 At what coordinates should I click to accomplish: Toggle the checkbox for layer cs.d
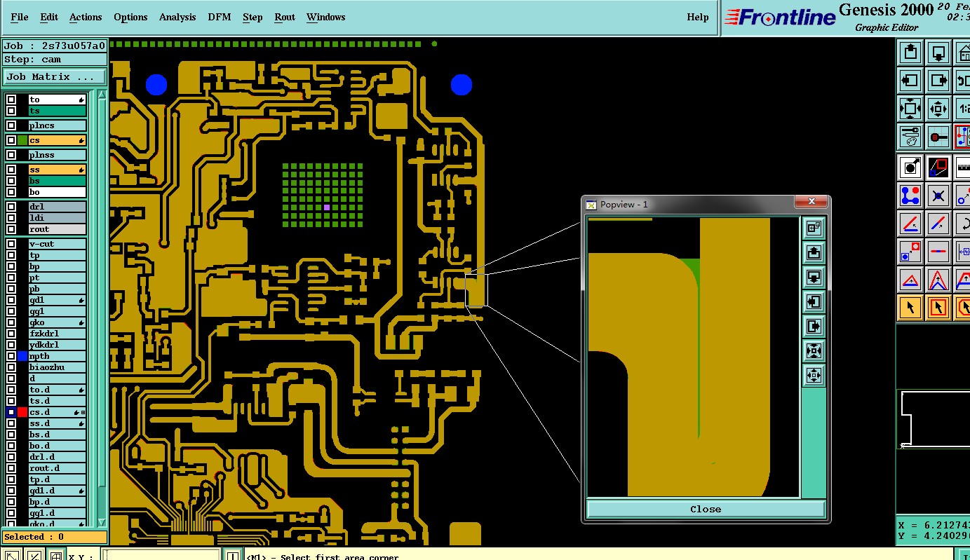tap(11, 412)
